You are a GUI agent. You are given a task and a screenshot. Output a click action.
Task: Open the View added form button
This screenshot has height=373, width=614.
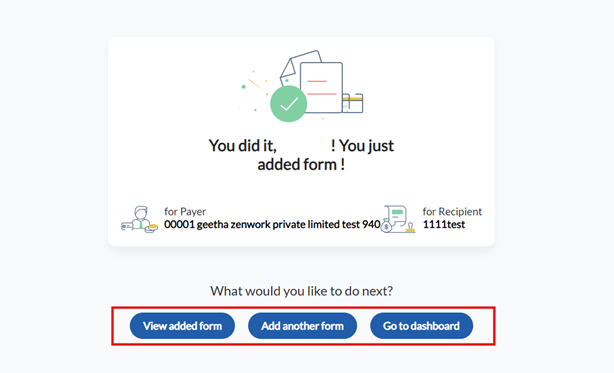(x=182, y=326)
